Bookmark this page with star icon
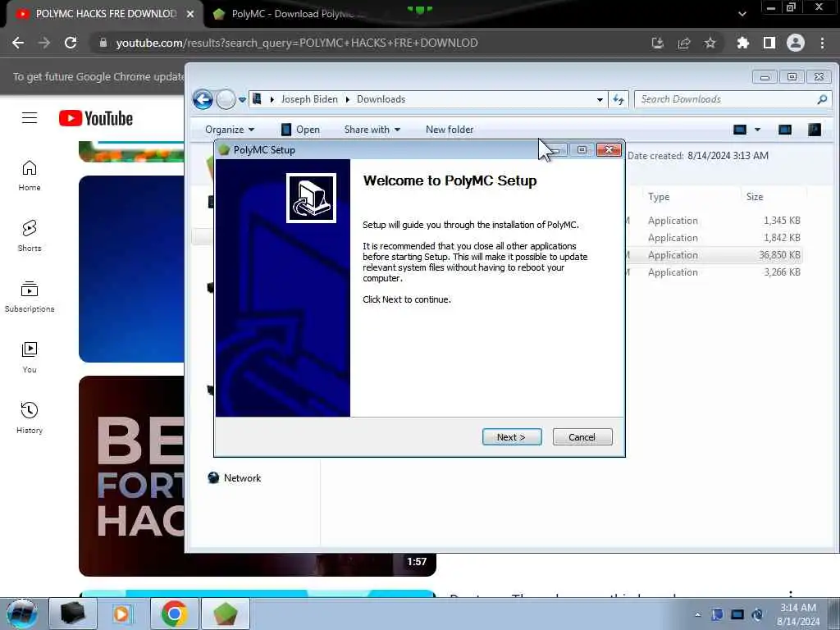Viewport: 840px width, 630px height. pyautogui.click(x=710, y=43)
